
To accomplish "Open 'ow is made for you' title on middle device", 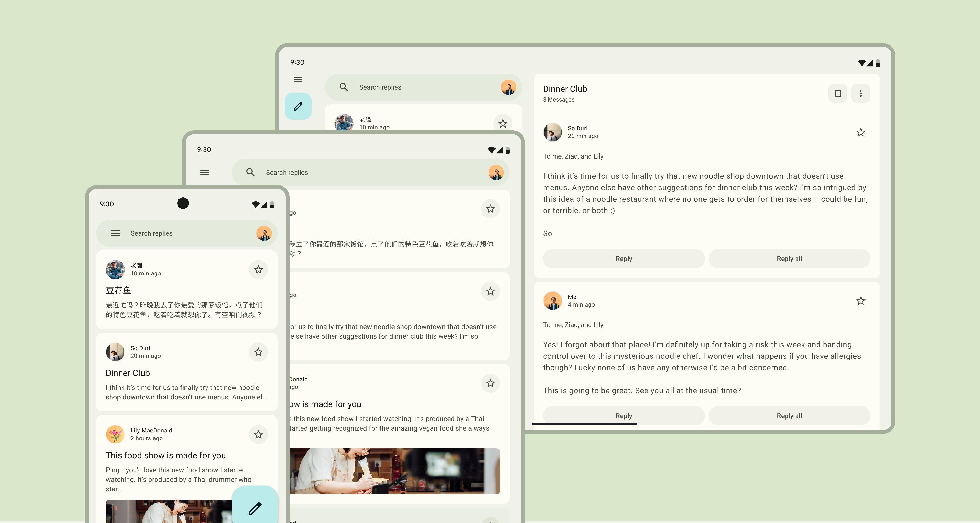I will tap(325, 404).
